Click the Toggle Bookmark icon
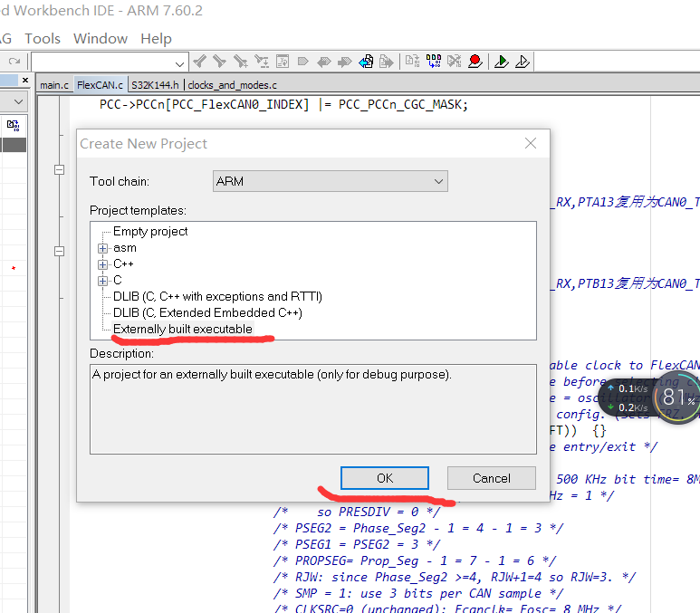Screen dimensions: 700x613 [303, 62]
